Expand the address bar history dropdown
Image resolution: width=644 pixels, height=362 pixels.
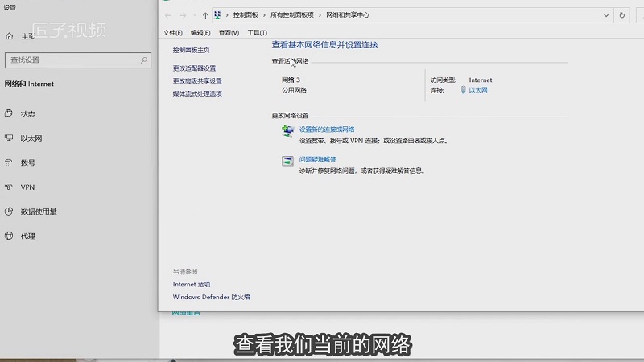(606, 15)
